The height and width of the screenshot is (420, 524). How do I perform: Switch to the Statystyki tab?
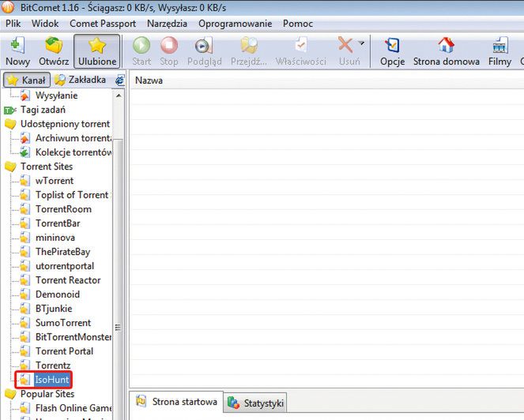tap(255, 403)
